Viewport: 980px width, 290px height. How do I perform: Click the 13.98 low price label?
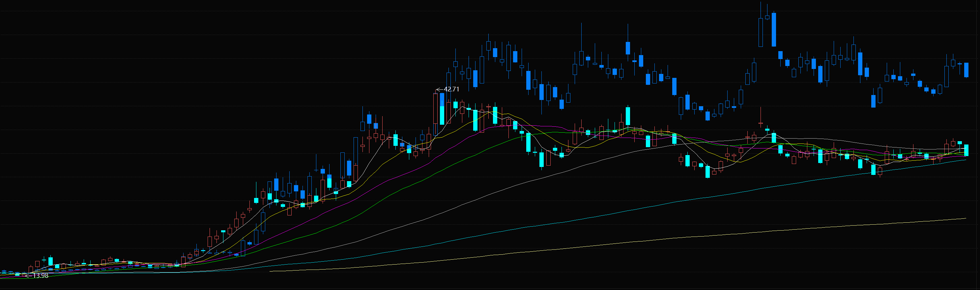[x=41, y=275]
